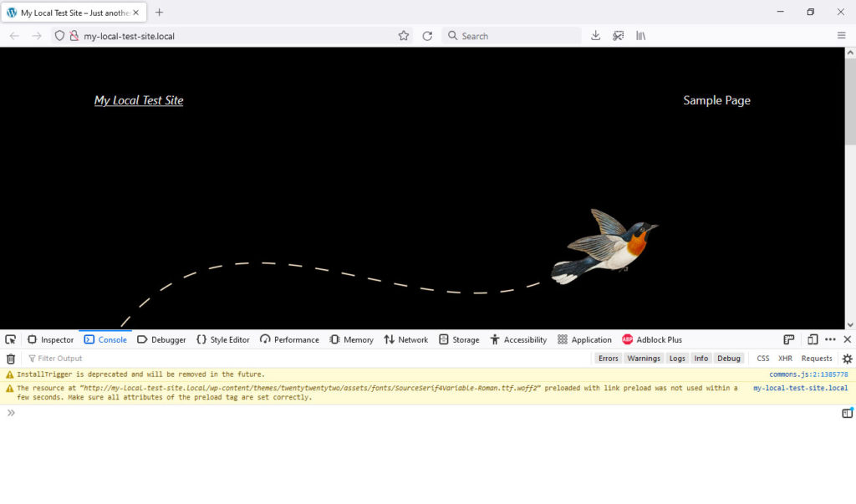Go back to the previous page
Screen dimensions: 856x504
pyautogui.click(x=14, y=36)
